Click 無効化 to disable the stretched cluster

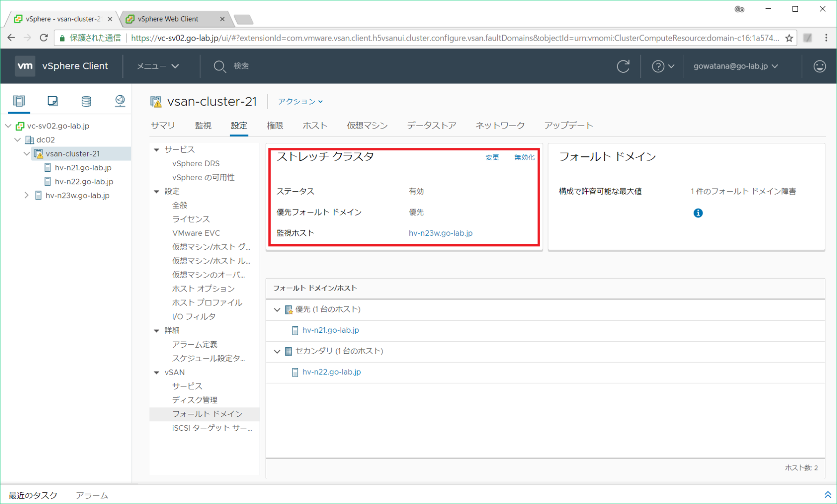524,157
